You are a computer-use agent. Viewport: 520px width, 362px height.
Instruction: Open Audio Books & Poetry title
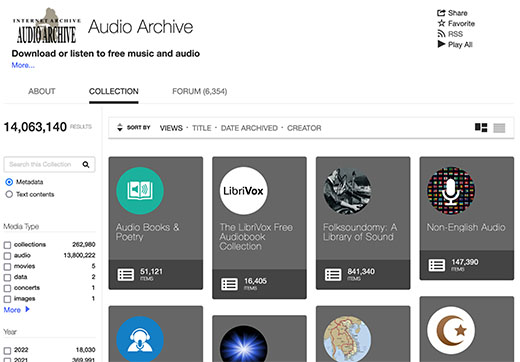(x=148, y=232)
